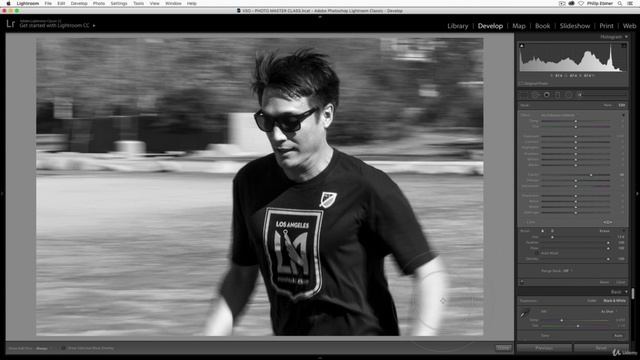This screenshot has height=360, width=640.
Task: Switch to the Library module
Action: click(458, 26)
